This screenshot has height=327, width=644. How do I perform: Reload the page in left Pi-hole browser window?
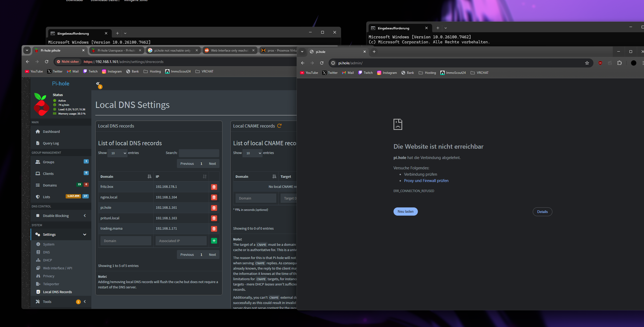point(47,62)
